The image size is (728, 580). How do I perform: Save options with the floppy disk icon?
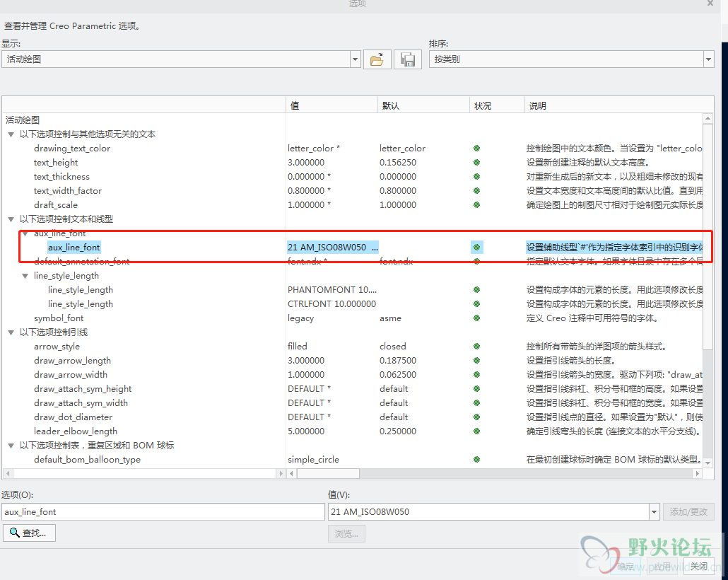tap(408, 59)
